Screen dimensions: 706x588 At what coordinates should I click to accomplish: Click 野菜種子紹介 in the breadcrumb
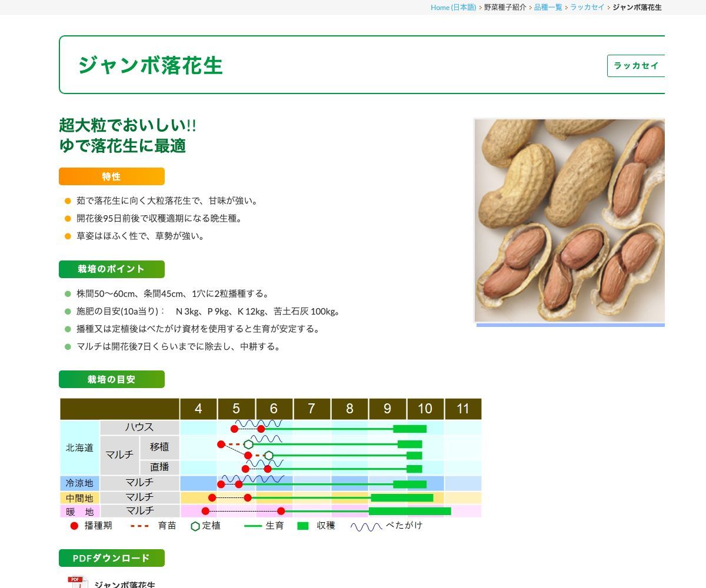tap(505, 7)
